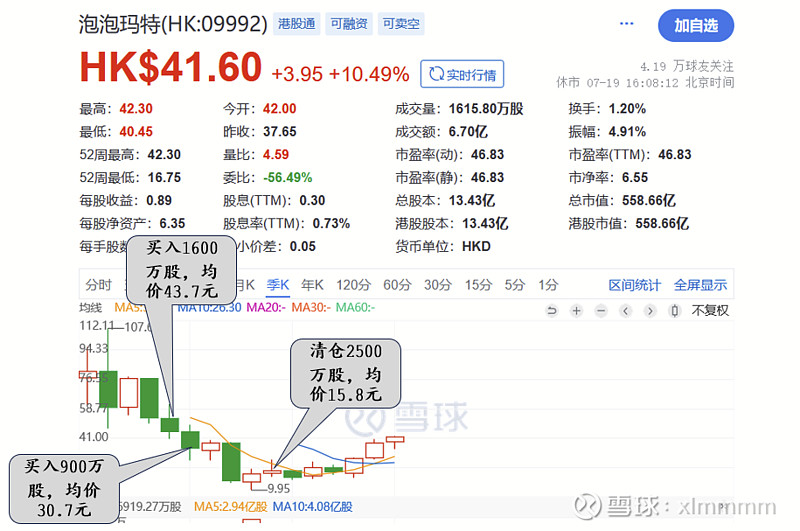Click the change value +3.95 +10.49%
The height and width of the screenshot is (531, 800).
point(340,74)
